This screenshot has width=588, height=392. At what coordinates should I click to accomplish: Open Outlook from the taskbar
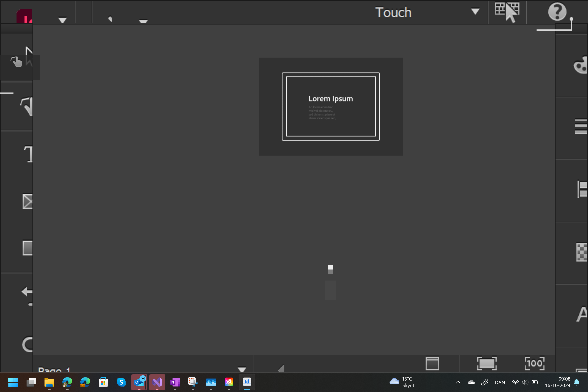(139, 382)
